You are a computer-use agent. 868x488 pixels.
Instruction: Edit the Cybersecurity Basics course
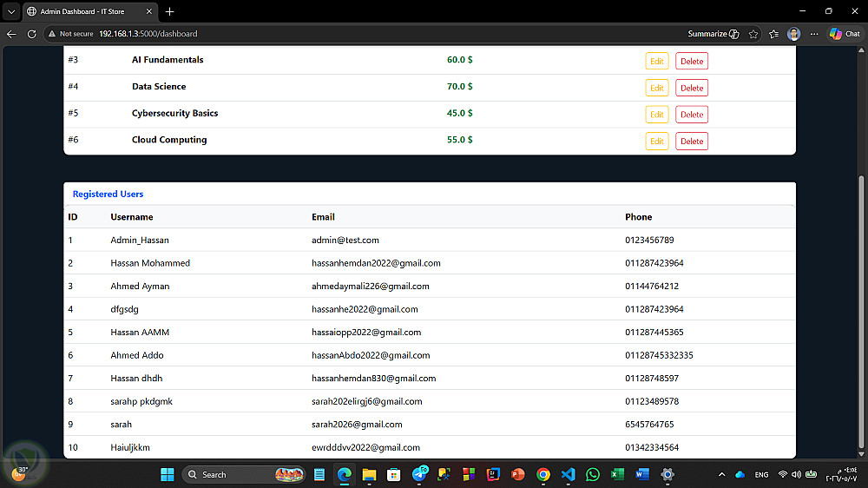[x=656, y=114]
